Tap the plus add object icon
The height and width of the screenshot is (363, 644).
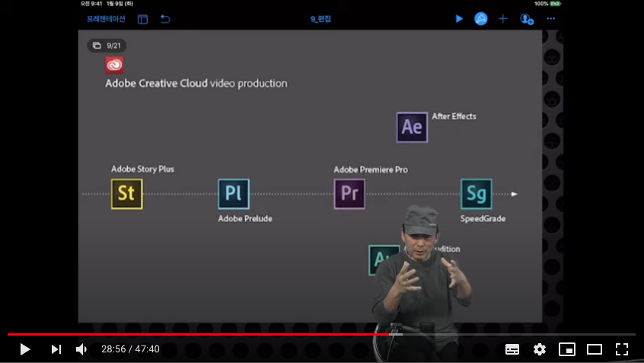click(x=502, y=18)
